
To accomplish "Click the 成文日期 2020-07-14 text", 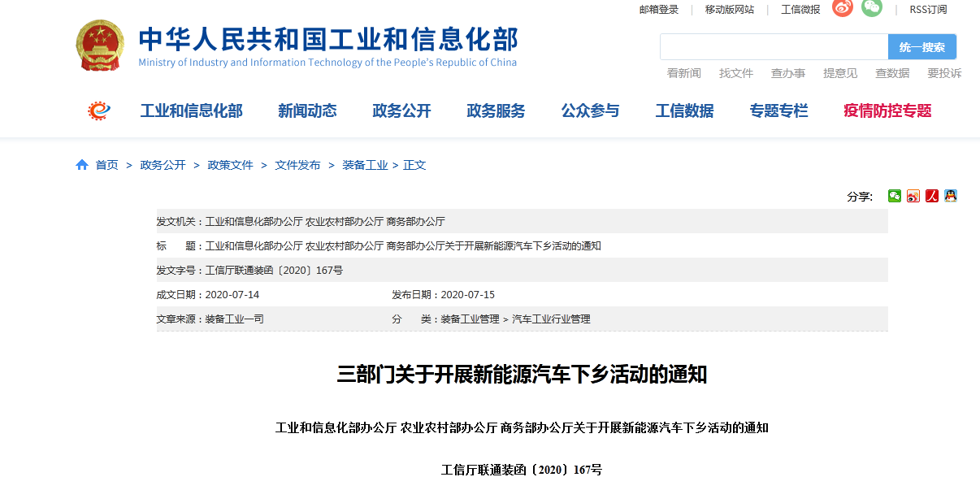I will 208,295.
